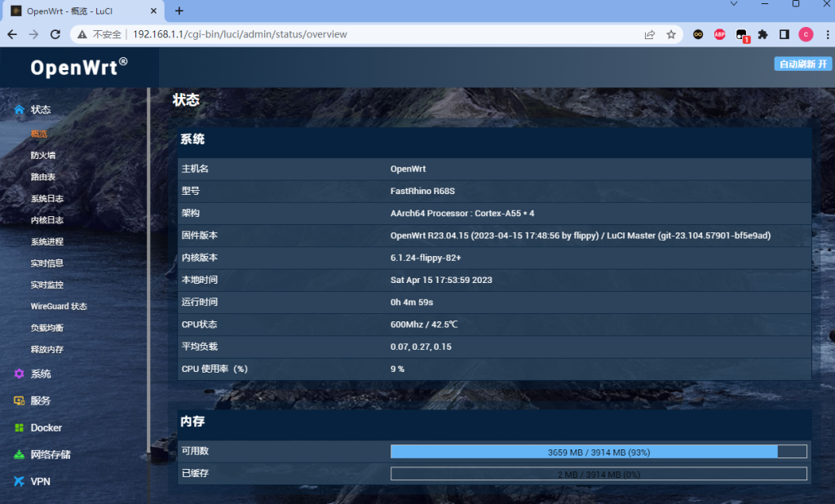The width and height of the screenshot is (835, 504).
Task: Expand the 网络存储 sidebar section
Action: [51, 454]
